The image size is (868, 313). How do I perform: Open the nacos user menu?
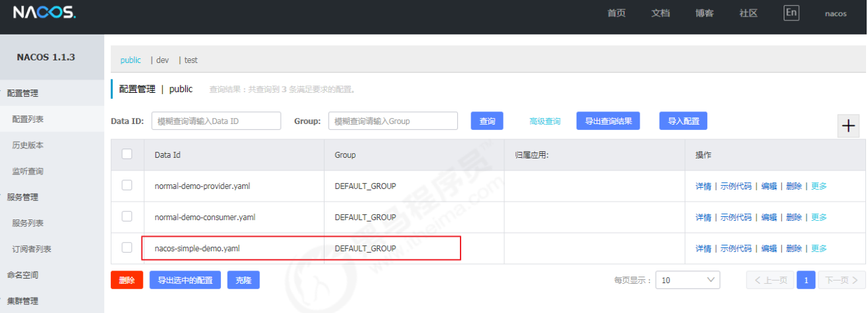pyautogui.click(x=835, y=13)
